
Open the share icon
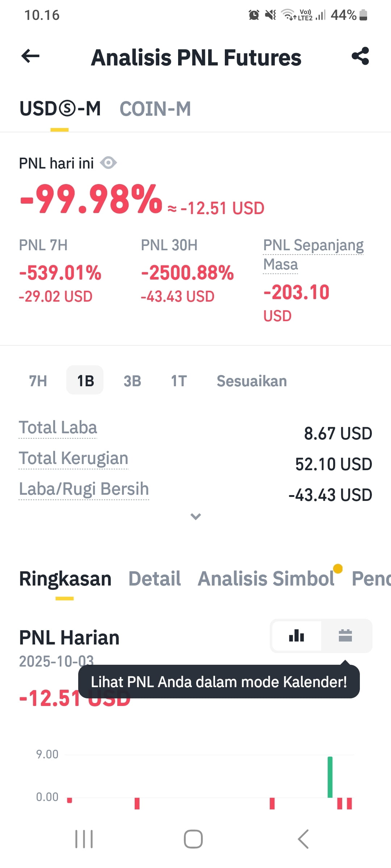coord(360,56)
